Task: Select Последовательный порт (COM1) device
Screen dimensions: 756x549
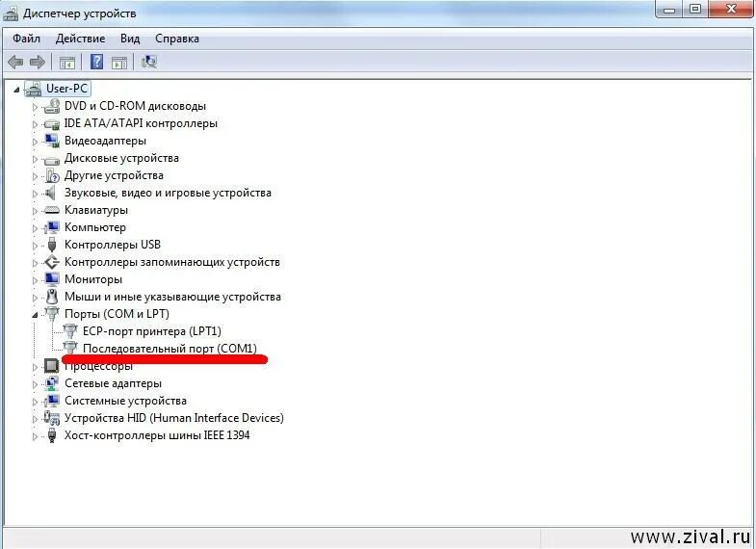Action: pos(169,348)
